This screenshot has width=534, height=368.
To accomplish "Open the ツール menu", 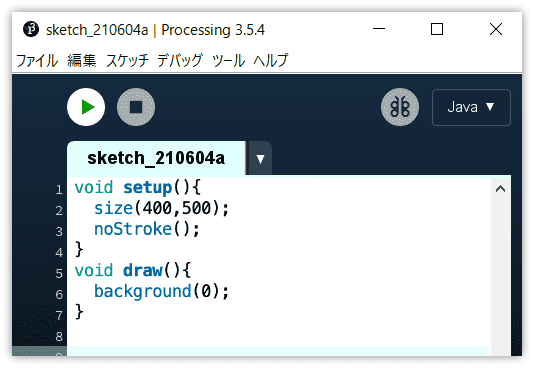I will [228, 61].
